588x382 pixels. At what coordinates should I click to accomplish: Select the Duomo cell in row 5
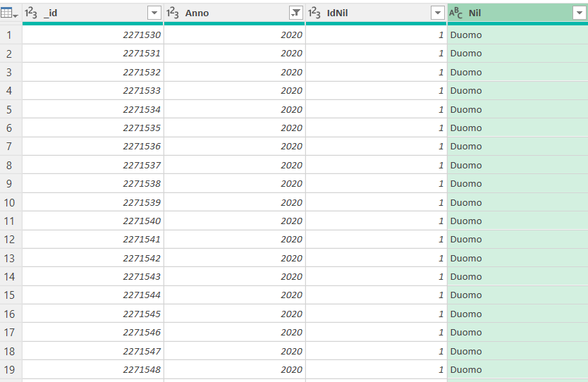(466, 109)
